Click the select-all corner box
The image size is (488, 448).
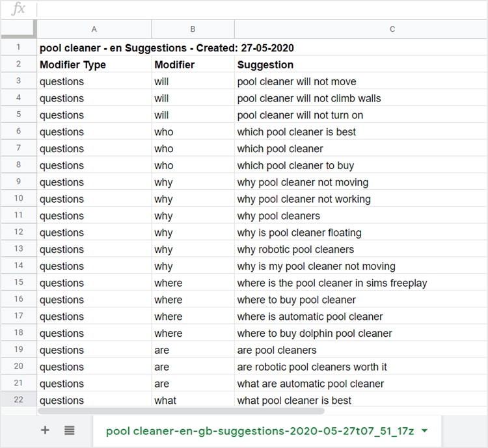click(x=18, y=29)
